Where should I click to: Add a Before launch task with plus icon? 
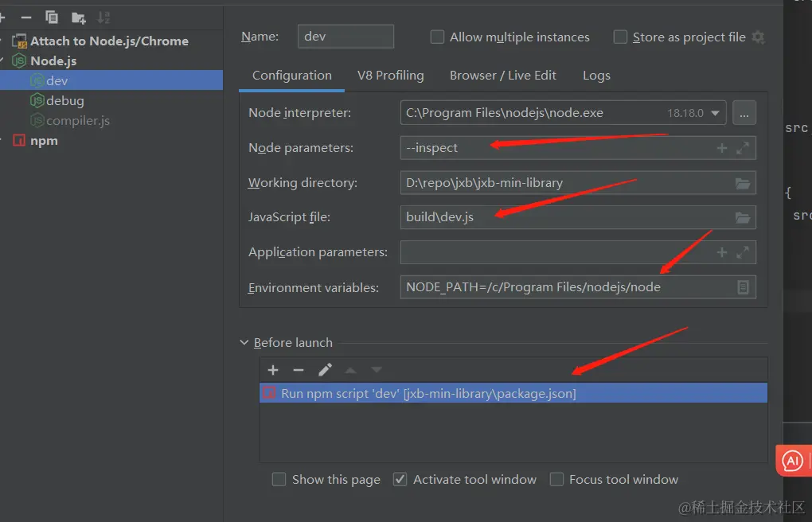(x=273, y=370)
